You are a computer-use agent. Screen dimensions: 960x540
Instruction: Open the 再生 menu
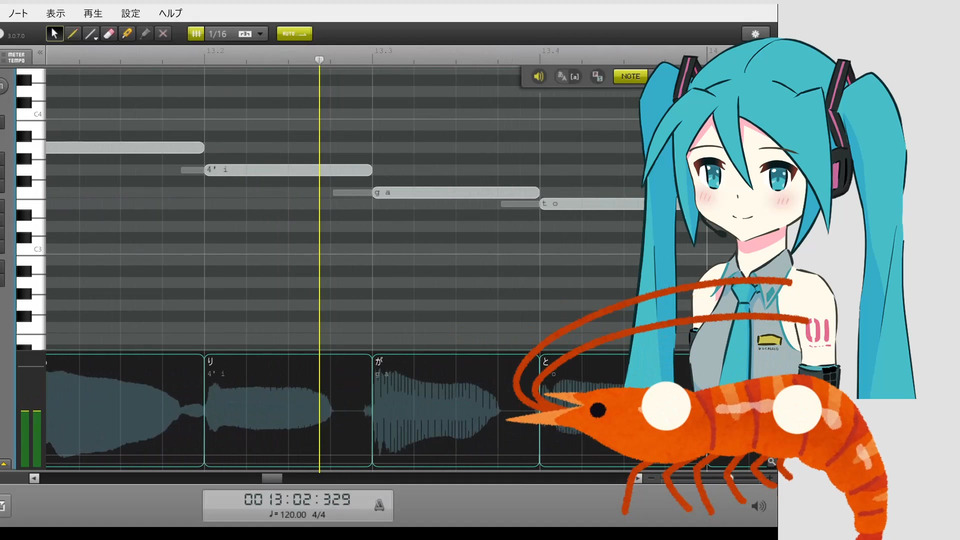(x=93, y=13)
